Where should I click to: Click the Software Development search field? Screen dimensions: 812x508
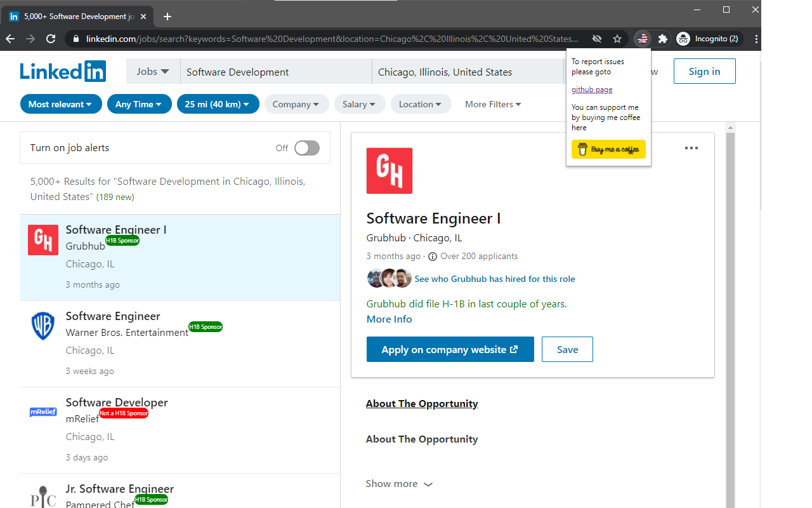click(x=276, y=72)
